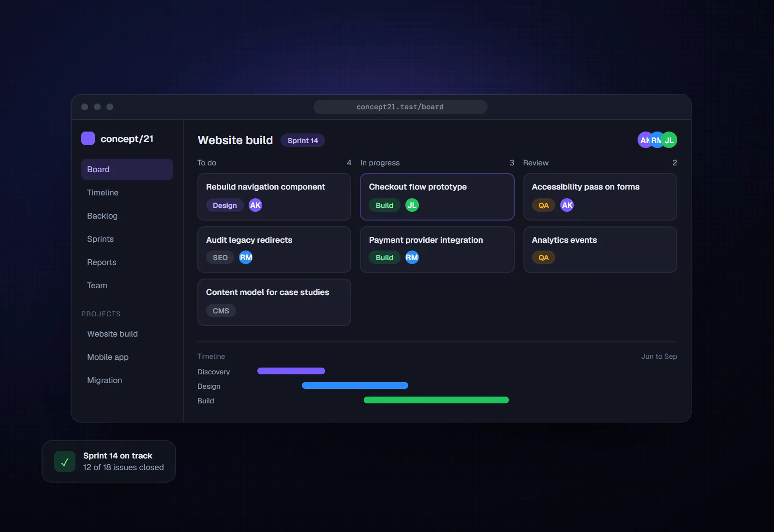Click QA tag on Accessibility pass on forms

(544, 205)
